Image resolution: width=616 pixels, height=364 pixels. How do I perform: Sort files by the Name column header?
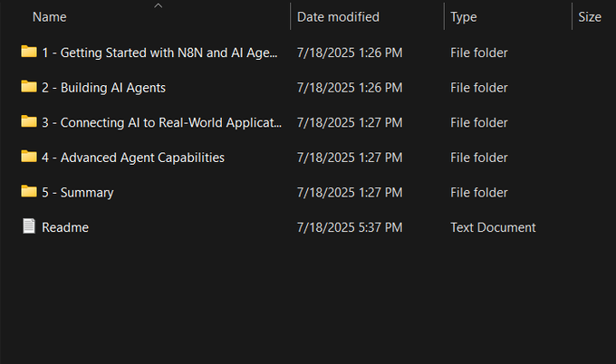(50, 17)
